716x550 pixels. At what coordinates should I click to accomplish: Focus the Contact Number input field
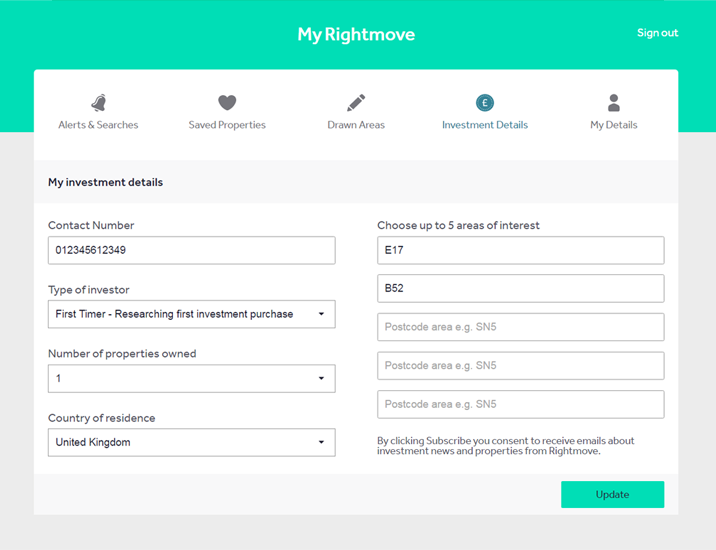(192, 250)
